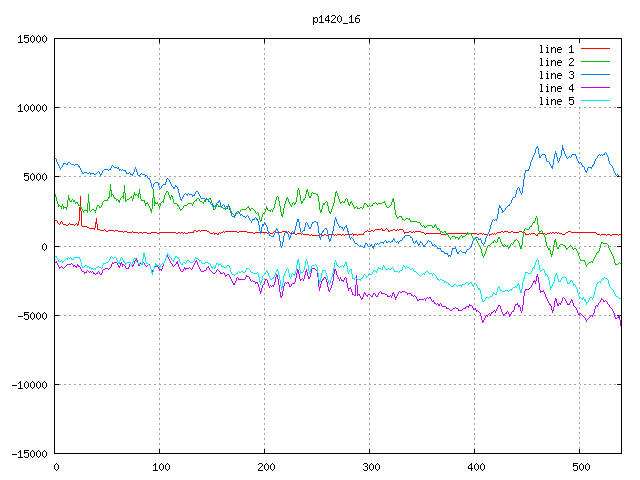Image resolution: width=640 pixels, height=480 pixels.
Task: Click the green sample beside line 2
Action: (596, 62)
